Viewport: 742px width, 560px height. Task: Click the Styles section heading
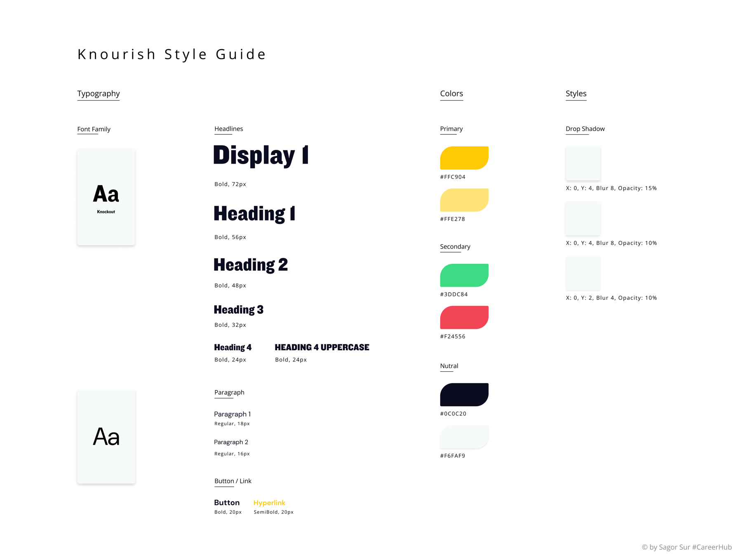576,94
